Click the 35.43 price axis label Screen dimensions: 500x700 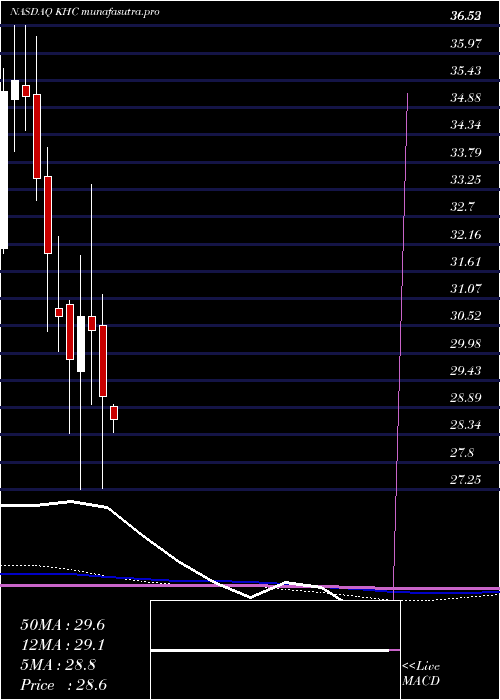pyautogui.click(x=466, y=71)
